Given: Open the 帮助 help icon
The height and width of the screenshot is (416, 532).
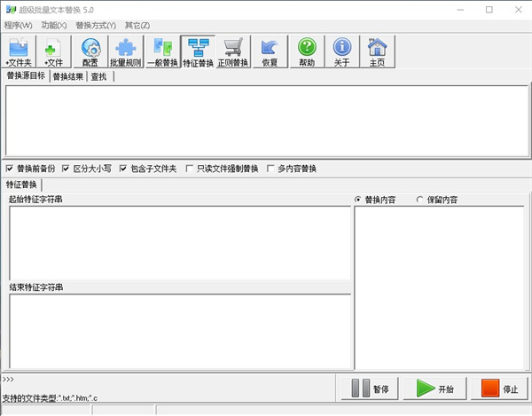Looking at the screenshot, I should (x=307, y=51).
